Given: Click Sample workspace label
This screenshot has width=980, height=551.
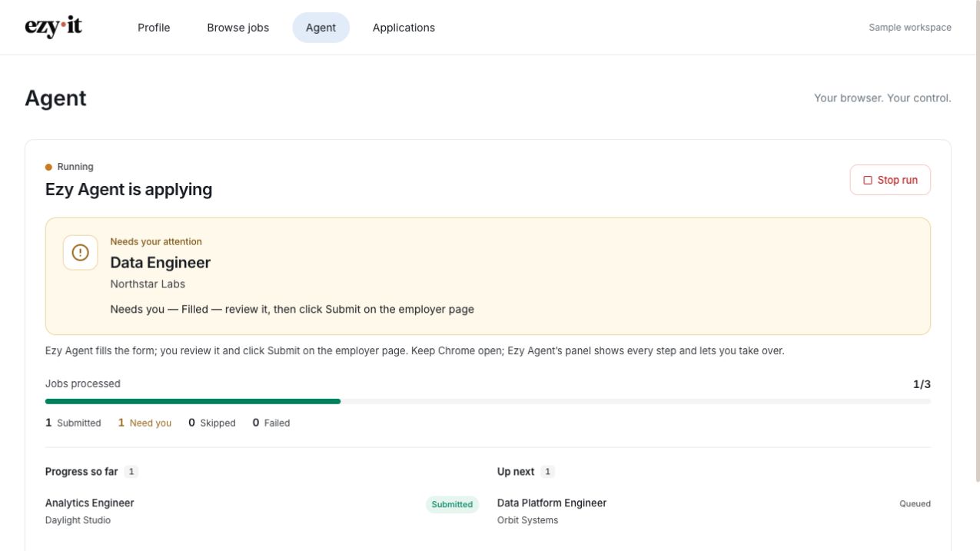Looking at the screenshot, I should pyautogui.click(x=910, y=28).
